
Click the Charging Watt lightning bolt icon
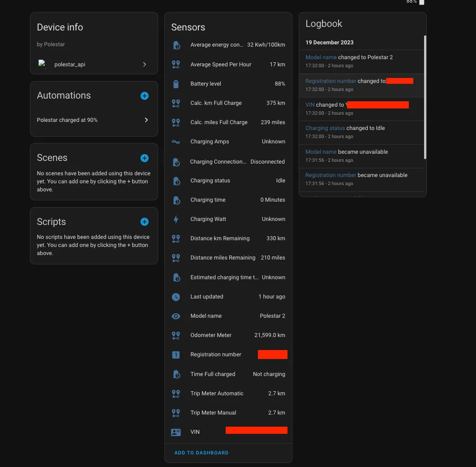[176, 219]
